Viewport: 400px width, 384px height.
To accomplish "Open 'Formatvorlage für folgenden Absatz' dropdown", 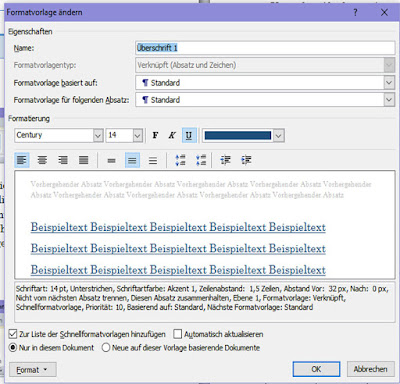I will 389,100.
